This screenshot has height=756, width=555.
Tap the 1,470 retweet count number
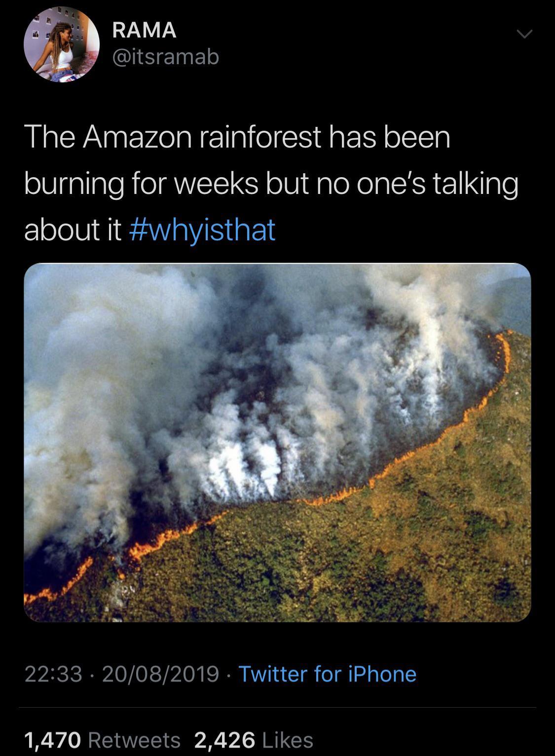52,740
